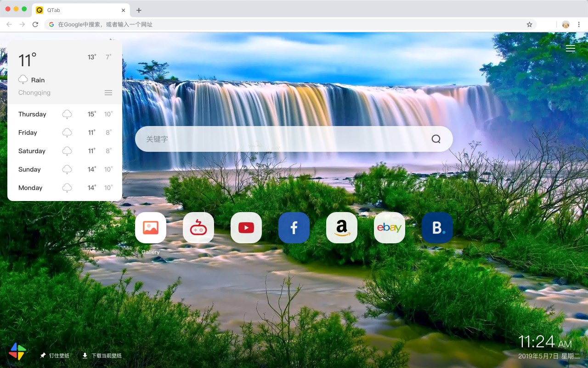Open the Booking.com shortcut
This screenshot has height=368, width=588.
coord(437,228)
